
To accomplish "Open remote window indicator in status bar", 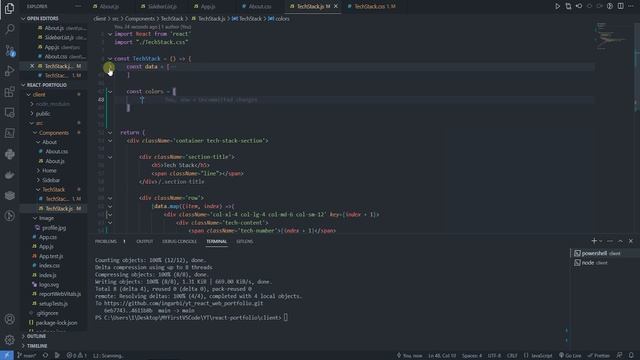I will coord(7,356).
